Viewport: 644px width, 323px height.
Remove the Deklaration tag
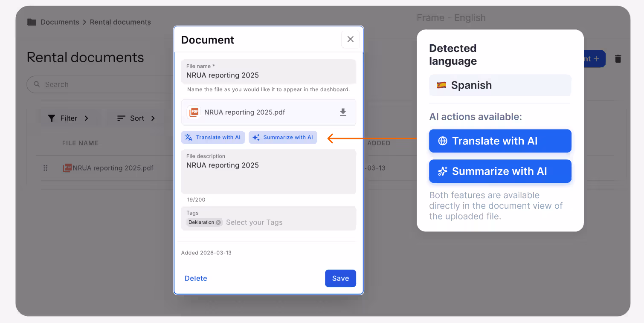point(218,222)
